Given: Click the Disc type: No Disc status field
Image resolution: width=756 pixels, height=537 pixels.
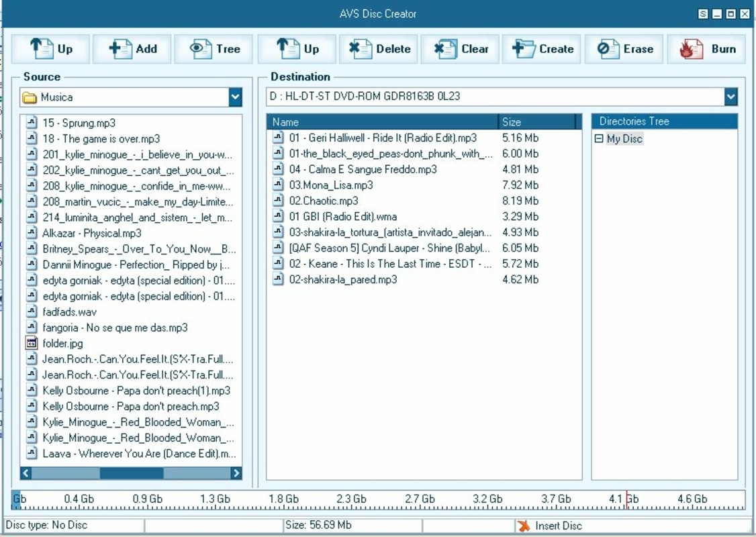Looking at the screenshot, I should (74, 525).
